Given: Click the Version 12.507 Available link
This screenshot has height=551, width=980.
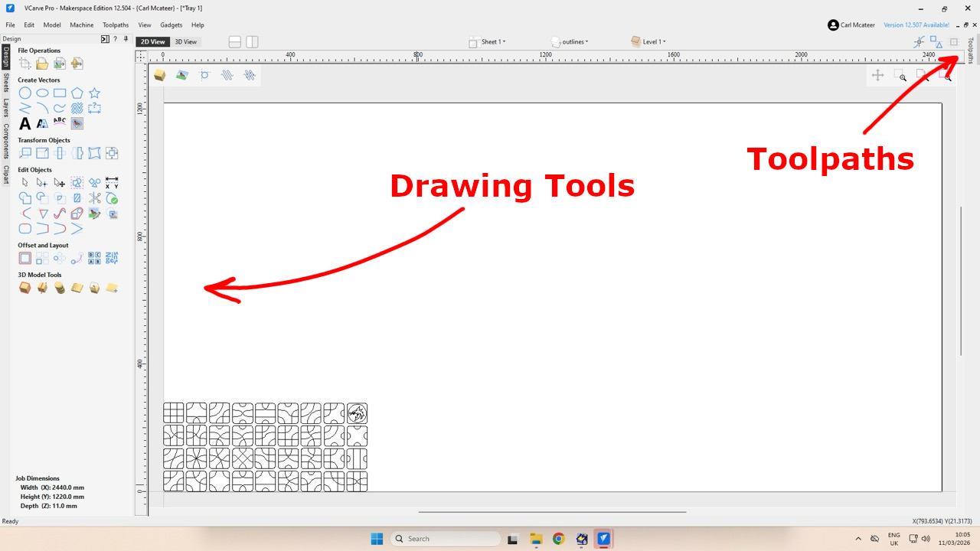Looking at the screenshot, I should coord(916,25).
